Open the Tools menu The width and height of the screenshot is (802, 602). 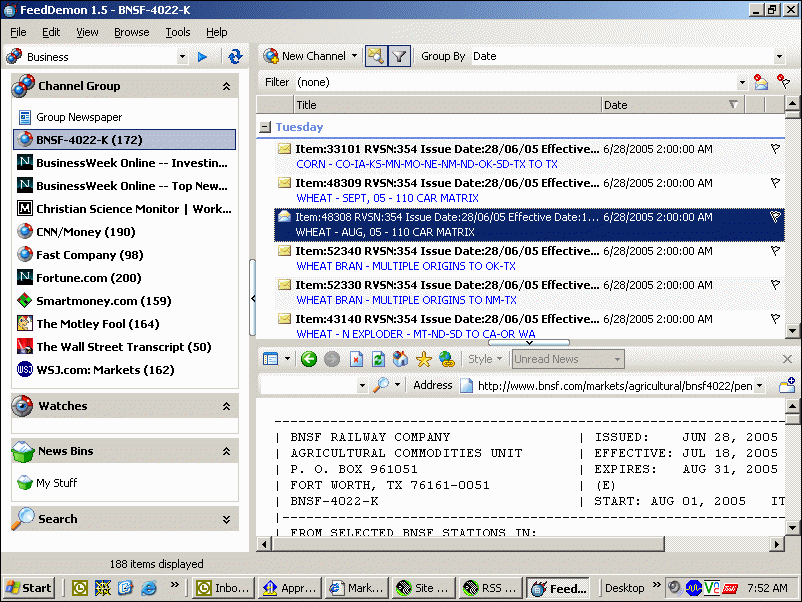(x=177, y=32)
